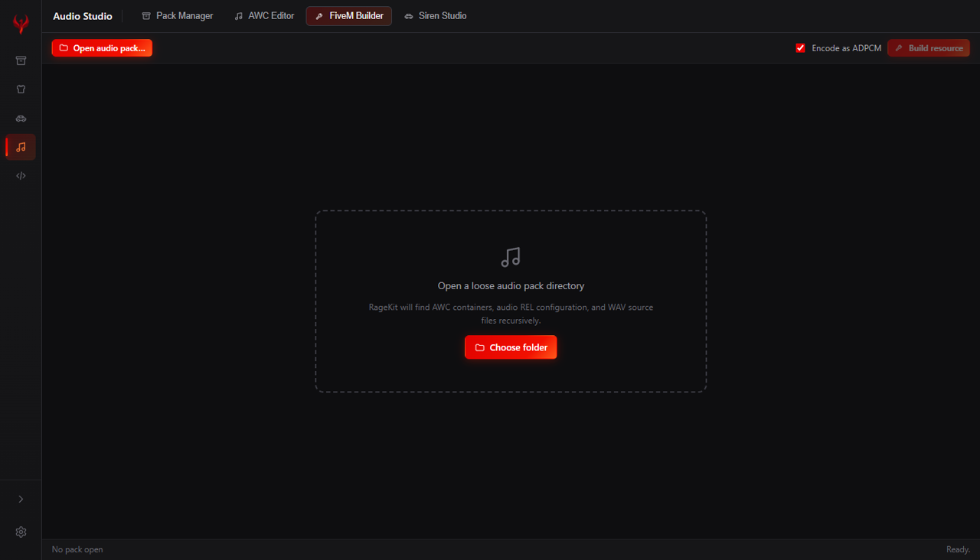Switch to the Siren Studio tab

click(436, 16)
